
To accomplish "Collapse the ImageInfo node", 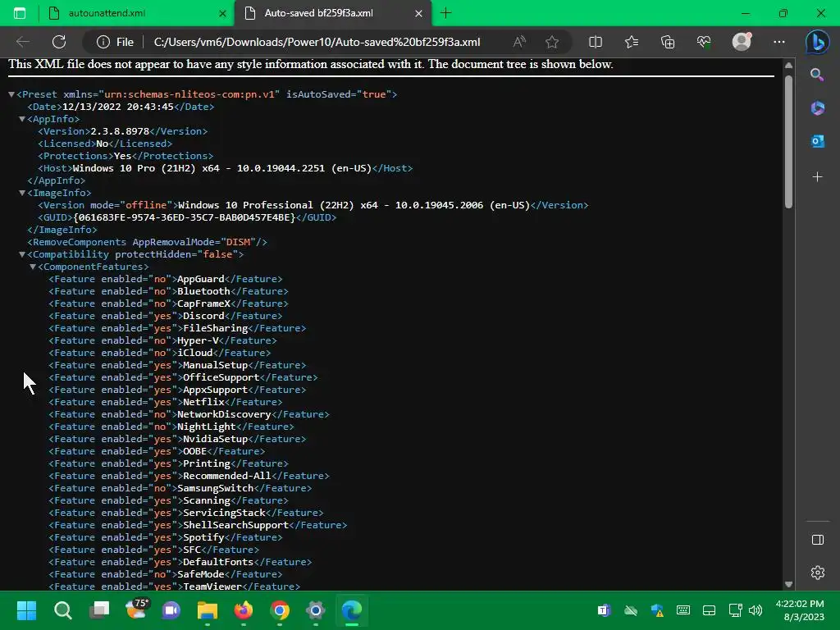I will 22,193.
